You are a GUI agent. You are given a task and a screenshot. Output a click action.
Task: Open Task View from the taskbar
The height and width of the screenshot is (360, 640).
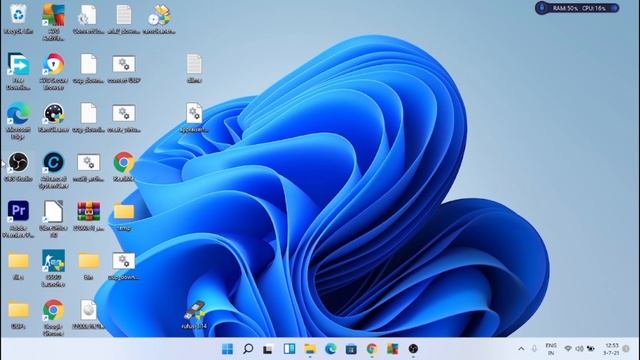coord(268,349)
